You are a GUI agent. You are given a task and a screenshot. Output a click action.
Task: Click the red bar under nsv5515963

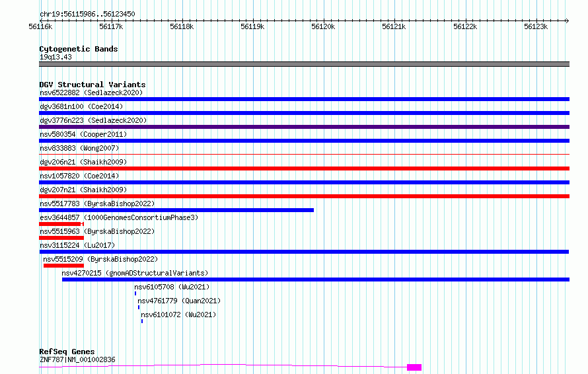pyautogui.click(x=61, y=238)
